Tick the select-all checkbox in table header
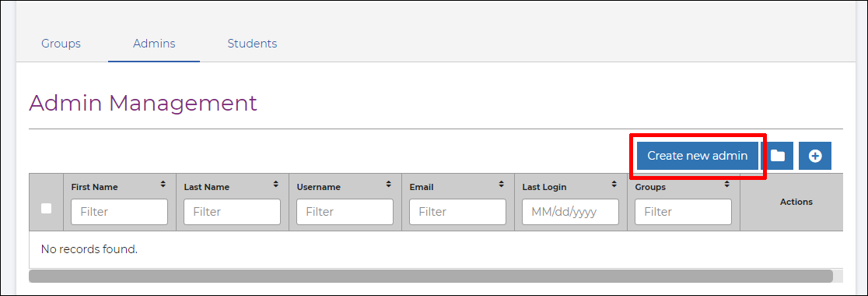The width and height of the screenshot is (868, 296). click(x=47, y=209)
